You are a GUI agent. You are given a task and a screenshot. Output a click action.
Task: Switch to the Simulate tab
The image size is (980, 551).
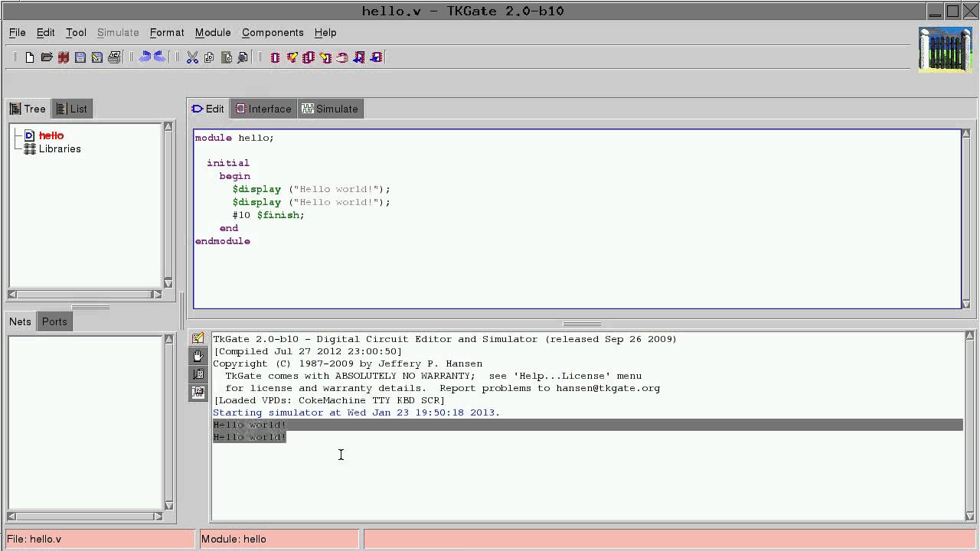click(x=329, y=109)
